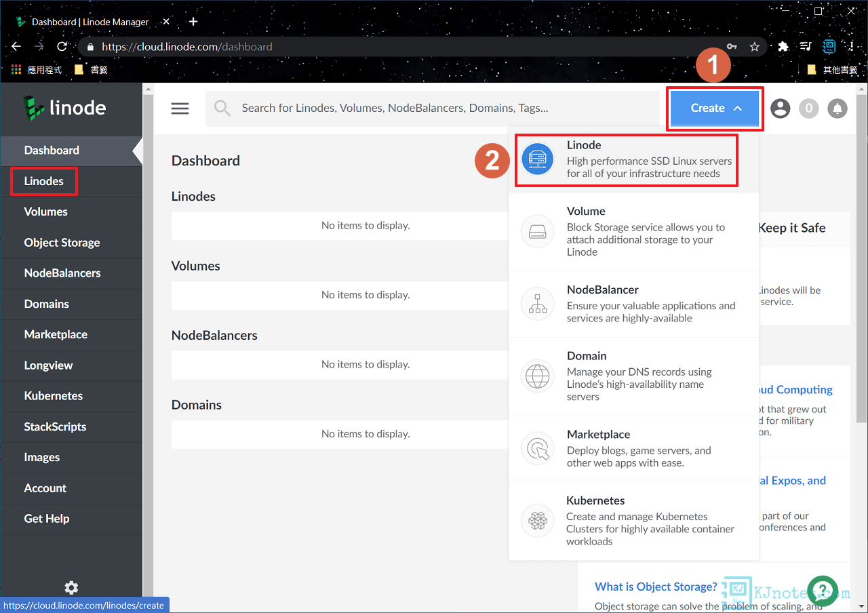
Task: Click the Volume drive icon in Create menu
Action: [x=538, y=231]
